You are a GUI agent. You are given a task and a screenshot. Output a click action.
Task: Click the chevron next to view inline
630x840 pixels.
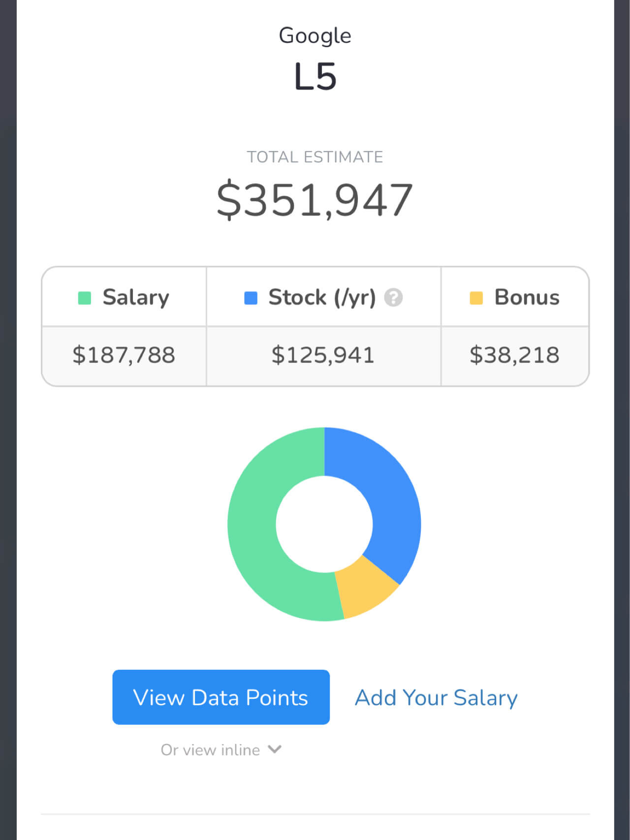tap(275, 749)
